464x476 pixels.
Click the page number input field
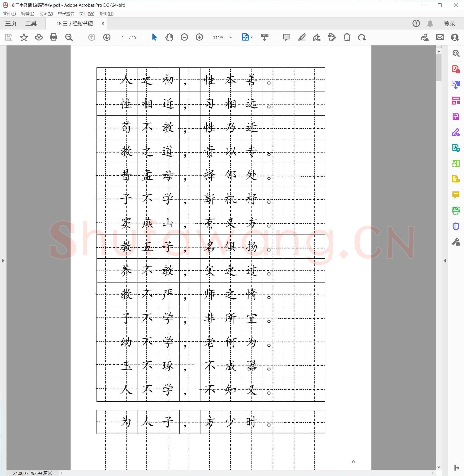122,37
